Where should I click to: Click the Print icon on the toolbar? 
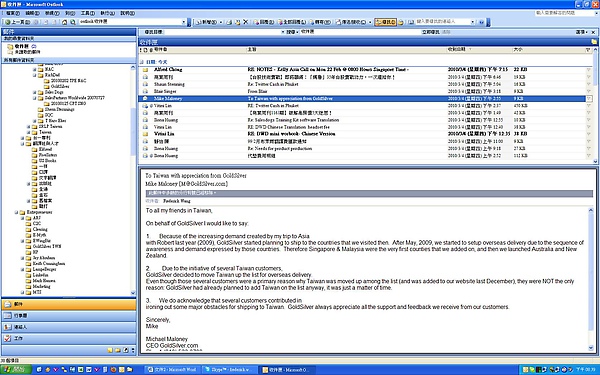(x=229, y=22)
